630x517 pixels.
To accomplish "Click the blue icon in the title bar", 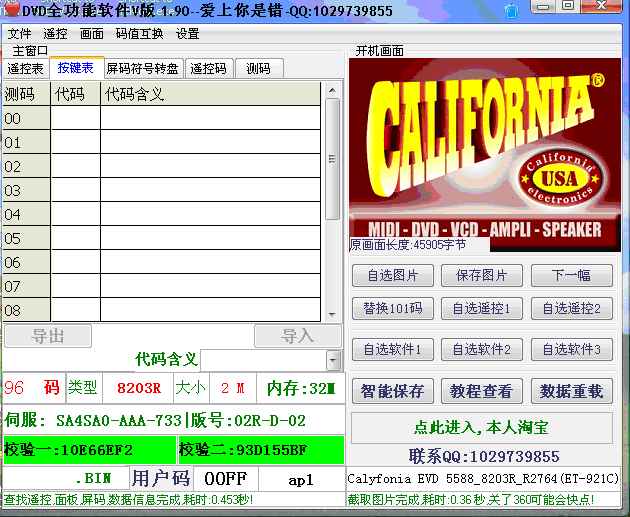I will point(511,10).
